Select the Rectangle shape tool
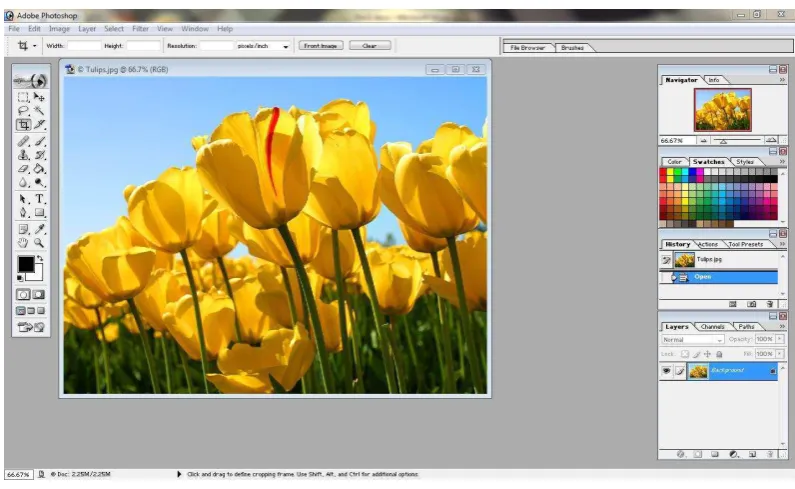This screenshot has height=489, width=795. (39, 213)
